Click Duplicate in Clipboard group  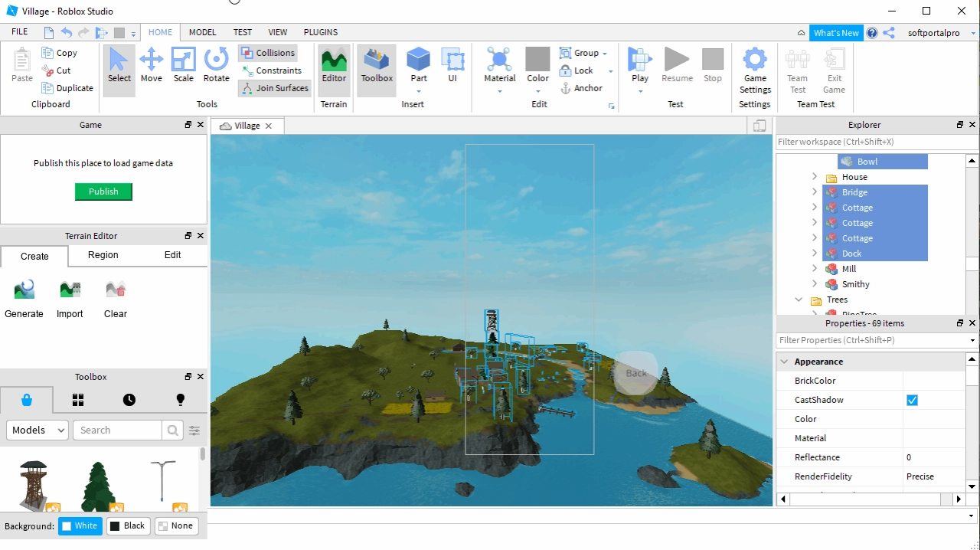click(67, 88)
